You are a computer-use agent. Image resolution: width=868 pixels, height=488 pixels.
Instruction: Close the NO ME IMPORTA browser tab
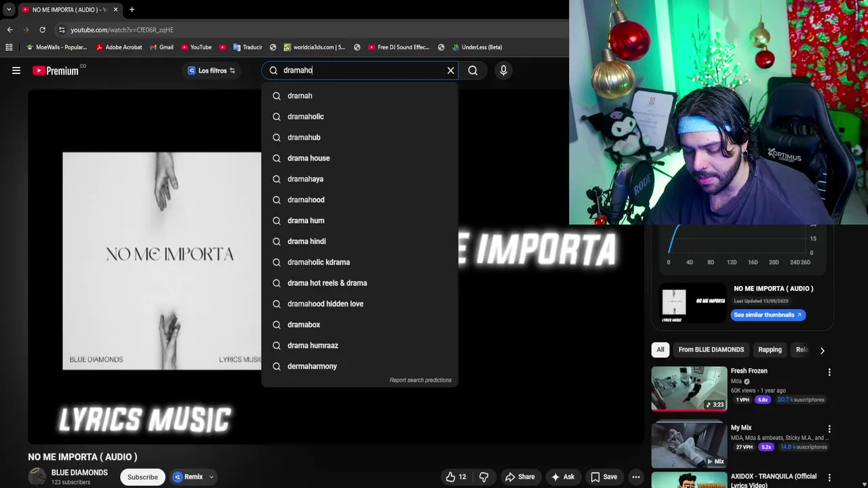coord(115,9)
